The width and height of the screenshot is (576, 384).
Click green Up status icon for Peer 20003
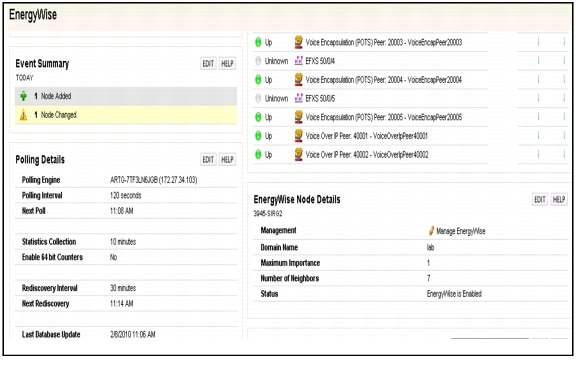tap(258, 42)
